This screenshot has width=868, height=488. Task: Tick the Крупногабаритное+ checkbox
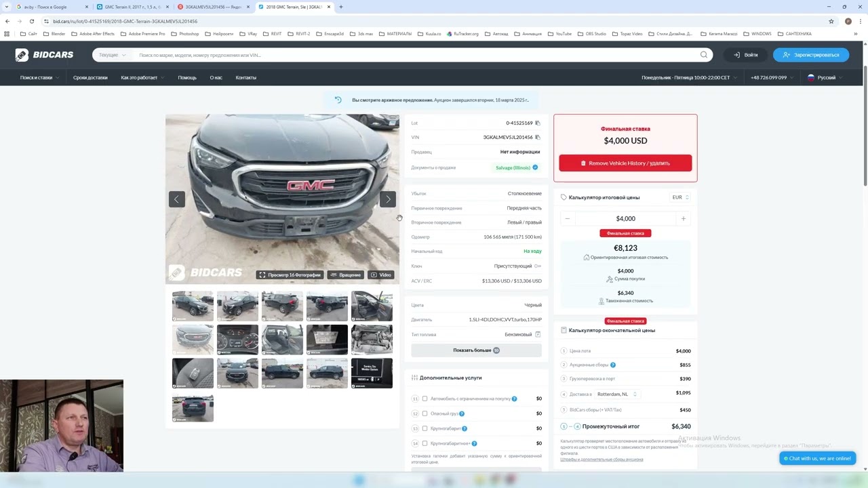425,443
